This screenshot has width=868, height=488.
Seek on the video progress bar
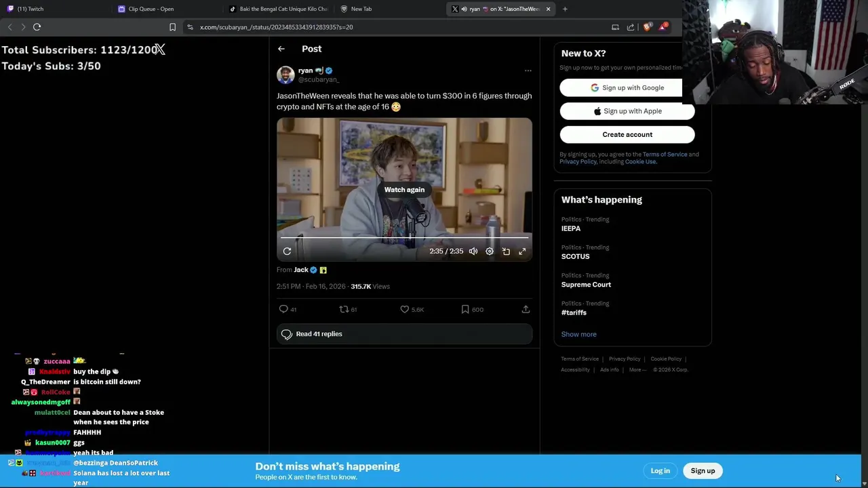pos(404,238)
